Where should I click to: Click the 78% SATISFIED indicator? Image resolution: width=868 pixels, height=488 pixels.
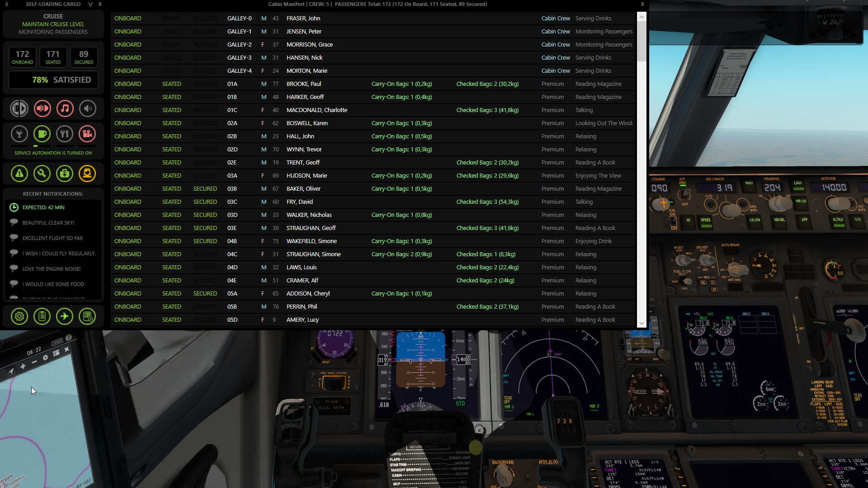point(53,80)
